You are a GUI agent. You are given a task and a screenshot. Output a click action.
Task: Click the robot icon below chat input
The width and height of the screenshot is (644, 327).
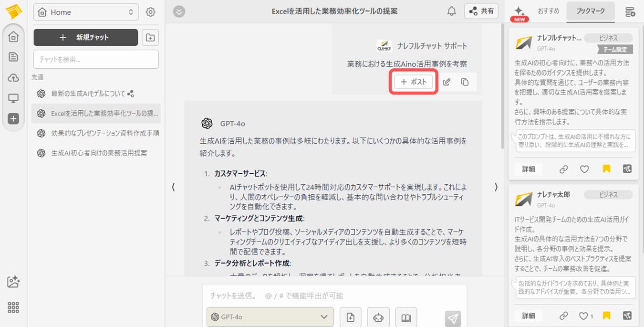click(378, 317)
